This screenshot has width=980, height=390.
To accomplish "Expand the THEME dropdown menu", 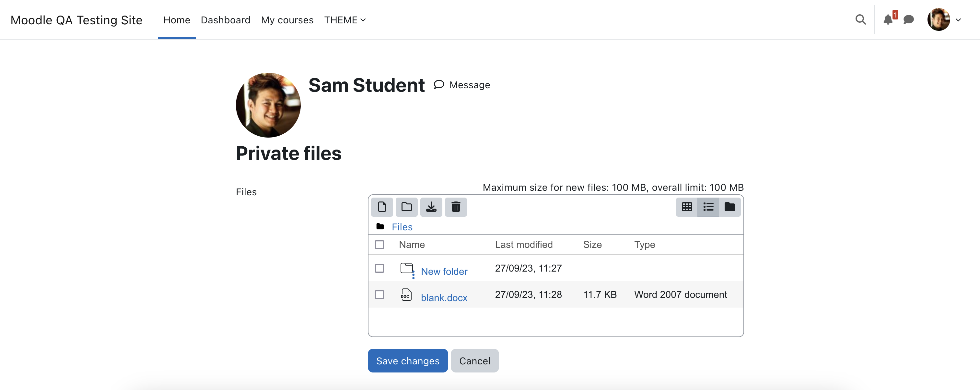I will [x=345, y=20].
